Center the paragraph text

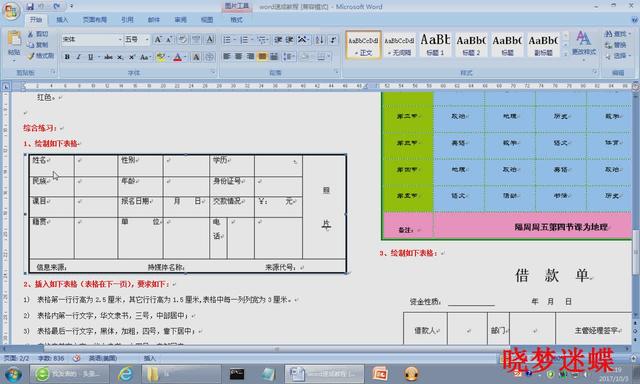(x=238, y=56)
